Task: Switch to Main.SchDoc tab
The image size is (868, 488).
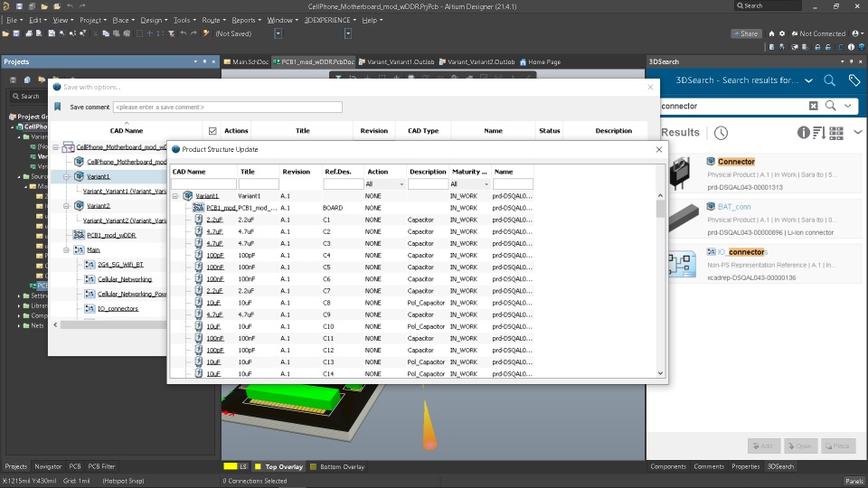Action: [246, 62]
